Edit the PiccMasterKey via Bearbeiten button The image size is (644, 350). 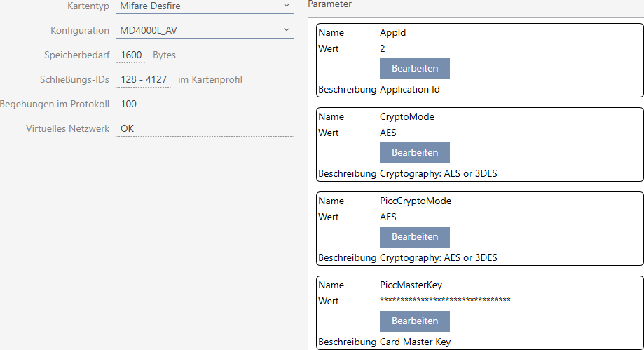(x=414, y=321)
